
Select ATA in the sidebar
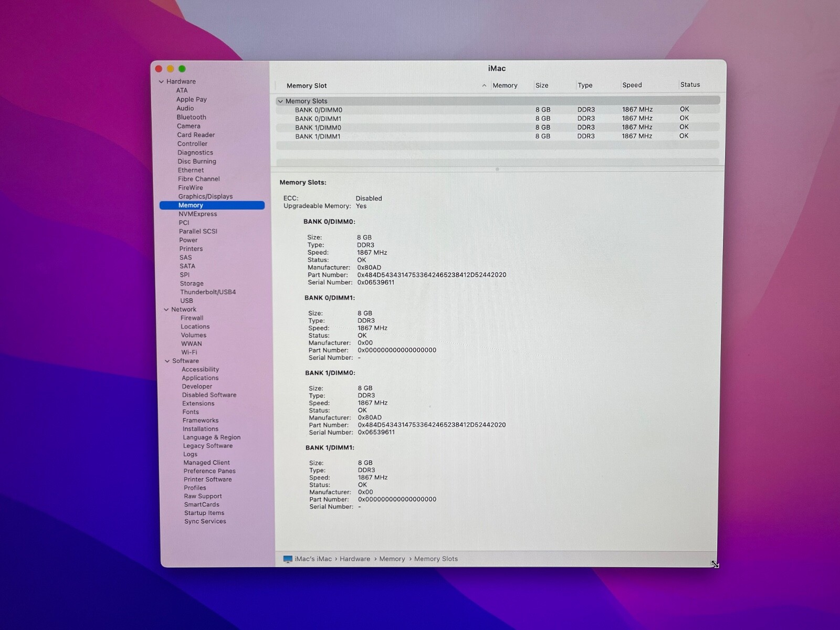click(182, 91)
